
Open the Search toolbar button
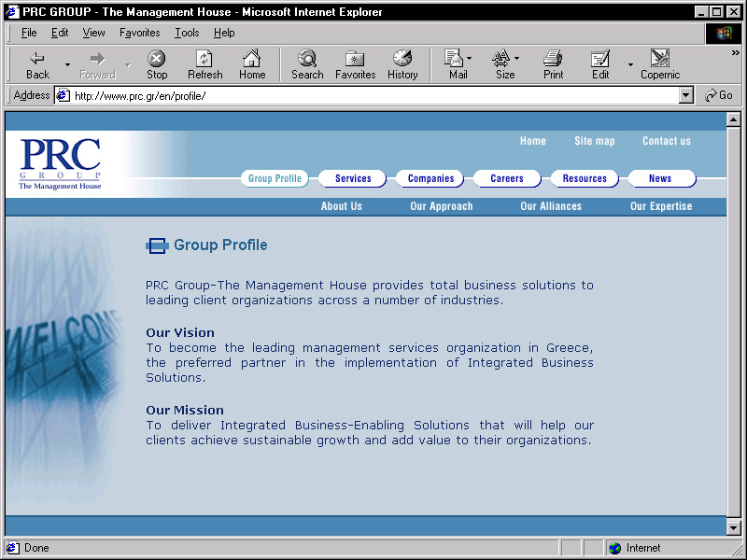307,64
